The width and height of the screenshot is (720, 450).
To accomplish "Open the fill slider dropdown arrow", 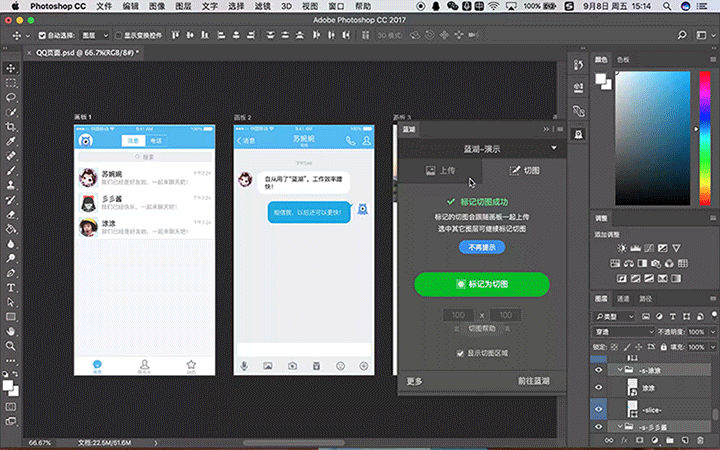I will pyautogui.click(x=713, y=347).
